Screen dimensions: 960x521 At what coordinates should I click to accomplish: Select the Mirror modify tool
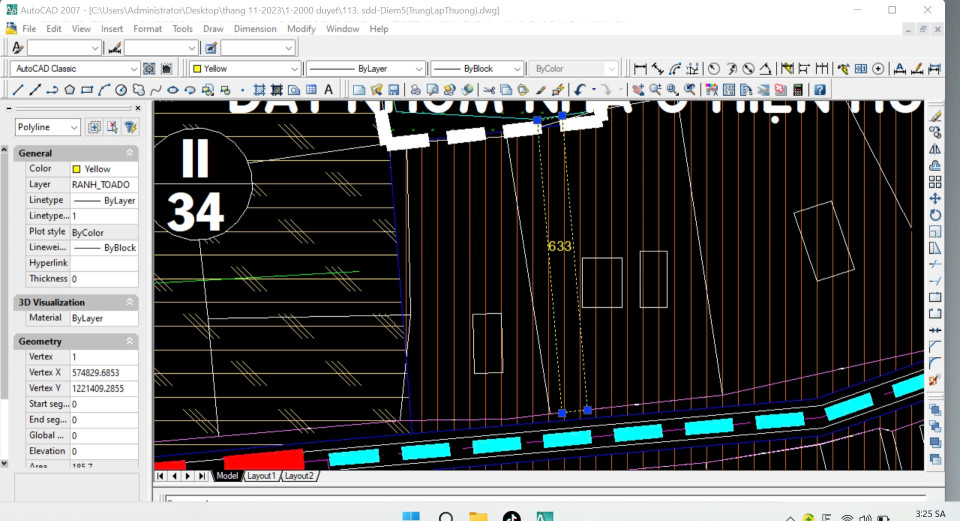pyautogui.click(x=935, y=149)
